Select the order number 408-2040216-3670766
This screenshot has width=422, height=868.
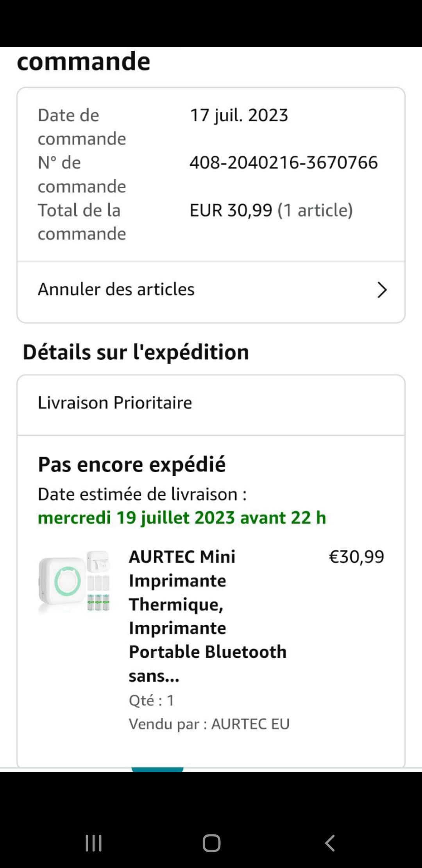(x=284, y=163)
